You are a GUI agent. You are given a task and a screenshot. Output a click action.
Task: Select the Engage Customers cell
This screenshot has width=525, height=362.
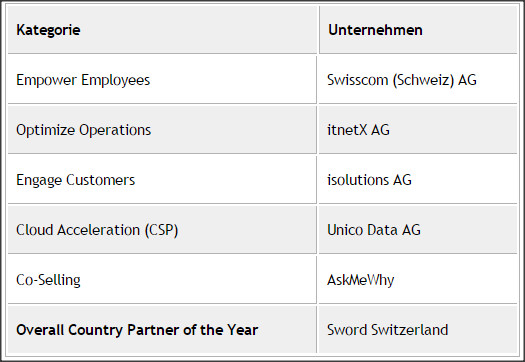[x=162, y=180]
